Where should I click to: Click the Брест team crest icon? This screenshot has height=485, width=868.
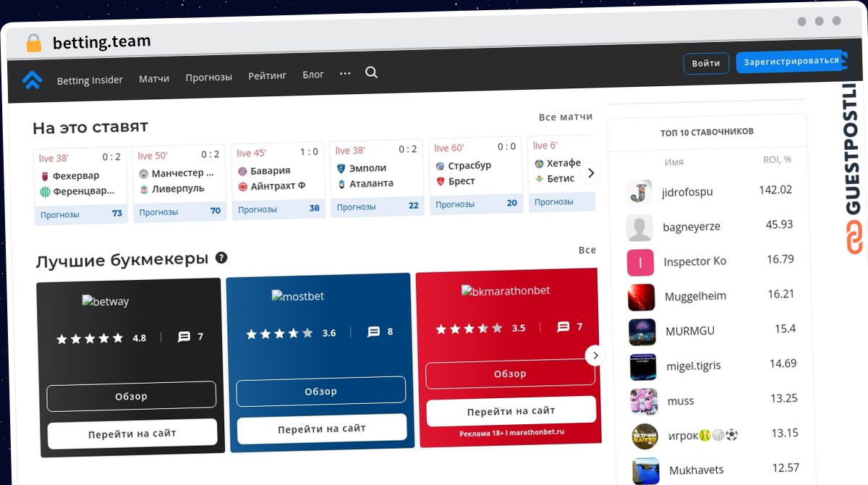click(440, 182)
